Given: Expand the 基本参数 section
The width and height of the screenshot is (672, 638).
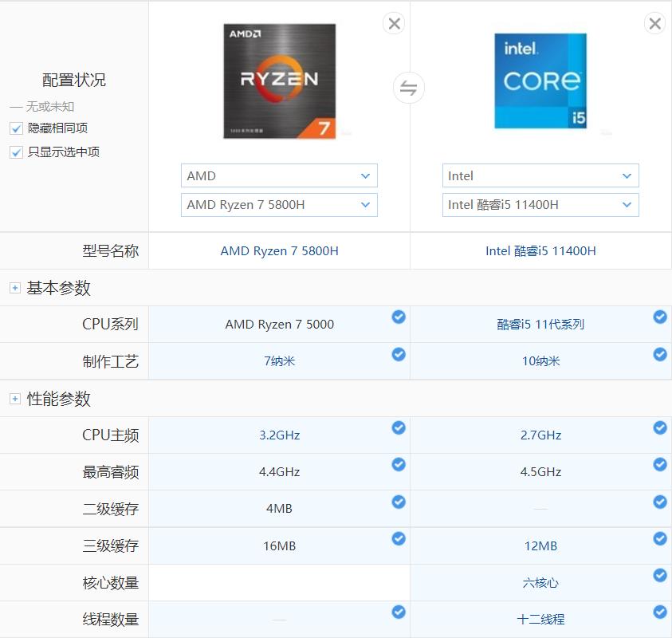Looking at the screenshot, I should [x=14, y=287].
